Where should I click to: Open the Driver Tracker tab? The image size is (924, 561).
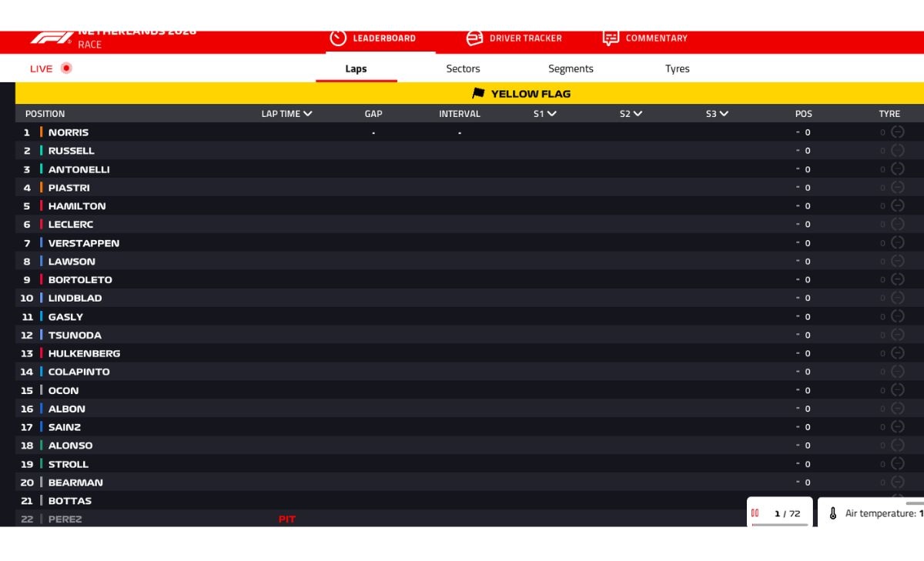click(514, 38)
